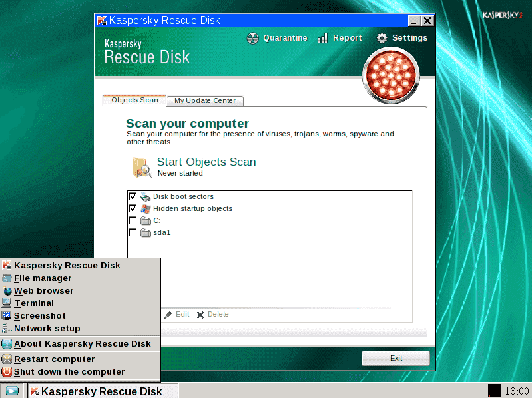Uncheck Disk boot sectors checkbox

pos(133,196)
